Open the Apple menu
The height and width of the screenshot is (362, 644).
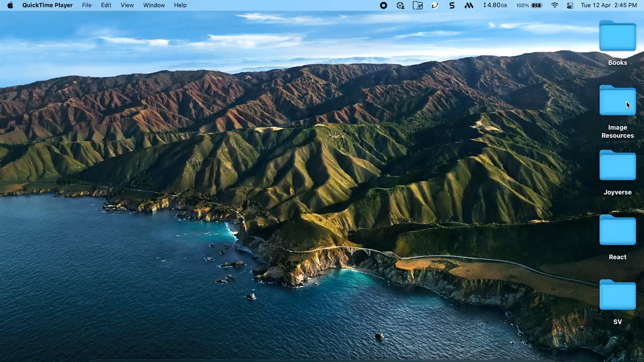coord(10,5)
